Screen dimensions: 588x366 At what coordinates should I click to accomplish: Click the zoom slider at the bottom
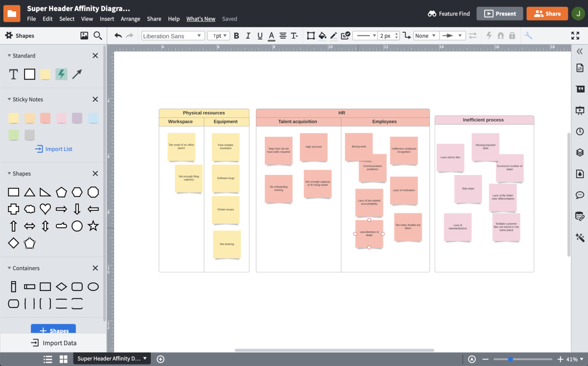coord(510,359)
